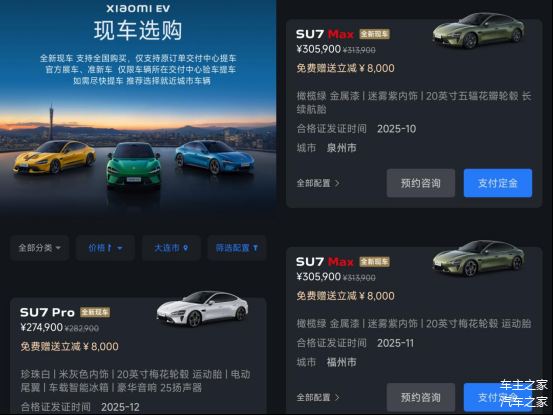Open the 全部分类 category dropdown
The height and width of the screenshot is (415, 553).
point(39,248)
